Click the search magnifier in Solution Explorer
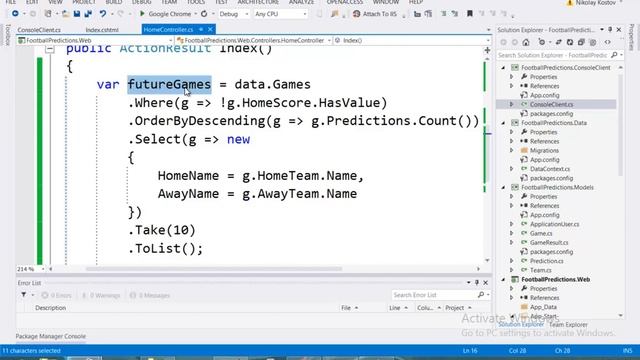The image size is (640, 360). coord(614,55)
